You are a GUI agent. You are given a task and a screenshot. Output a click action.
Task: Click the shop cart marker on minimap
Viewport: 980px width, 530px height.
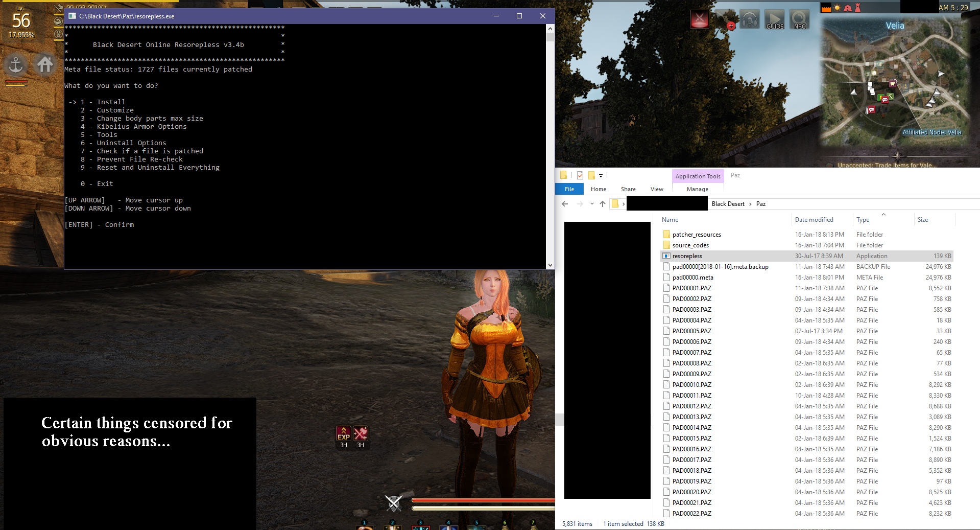[893, 83]
